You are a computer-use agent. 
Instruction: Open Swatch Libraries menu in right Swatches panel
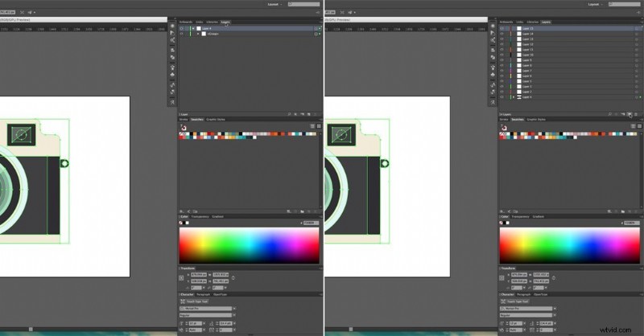tap(502, 211)
